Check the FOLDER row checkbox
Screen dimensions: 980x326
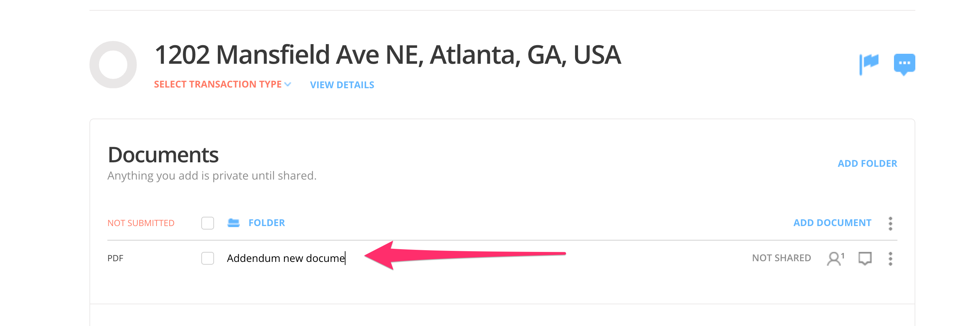tap(208, 223)
